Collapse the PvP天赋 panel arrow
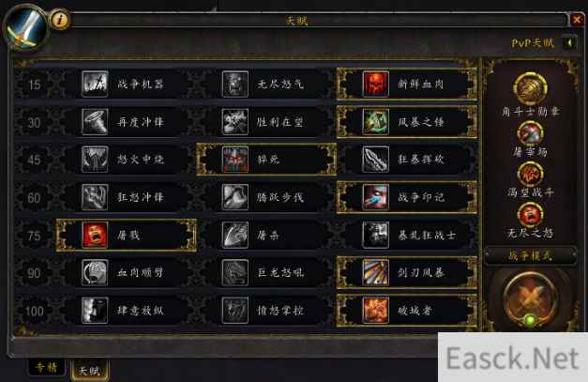Image resolution: width=588 pixels, height=382 pixels. click(x=569, y=43)
